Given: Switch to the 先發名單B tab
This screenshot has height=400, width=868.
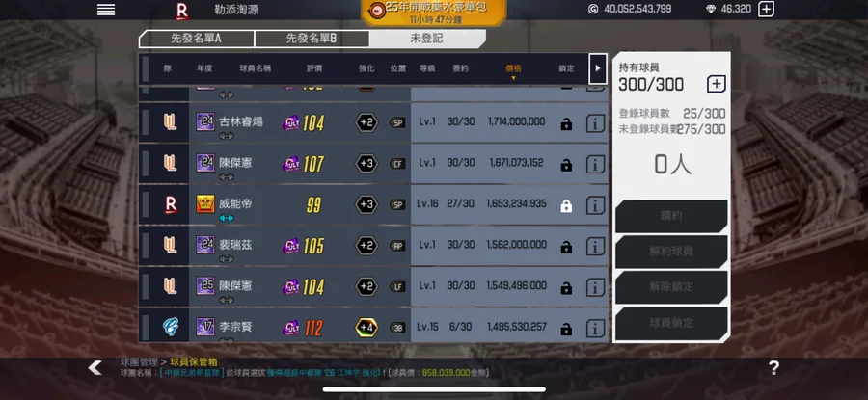Looking at the screenshot, I should click(x=312, y=39).
